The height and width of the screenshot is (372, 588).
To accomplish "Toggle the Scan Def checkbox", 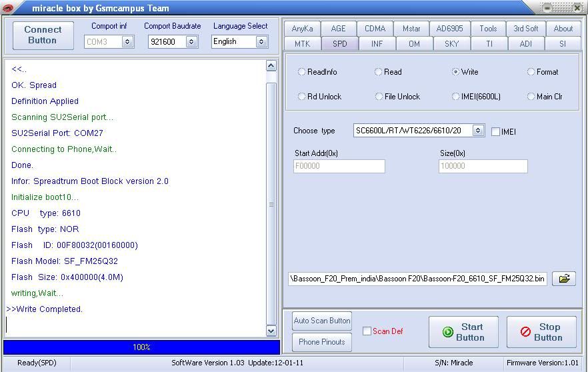I will pyautogui.click(x=367, y=331).
